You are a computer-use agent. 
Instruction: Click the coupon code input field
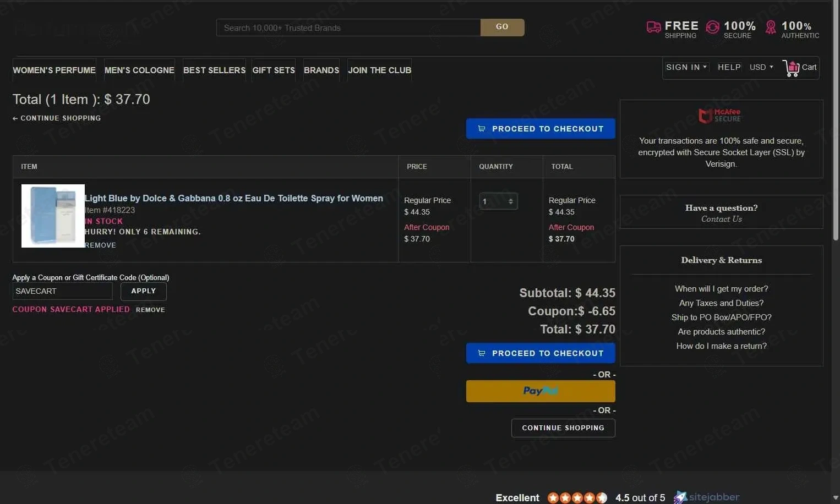click(62, 291)
